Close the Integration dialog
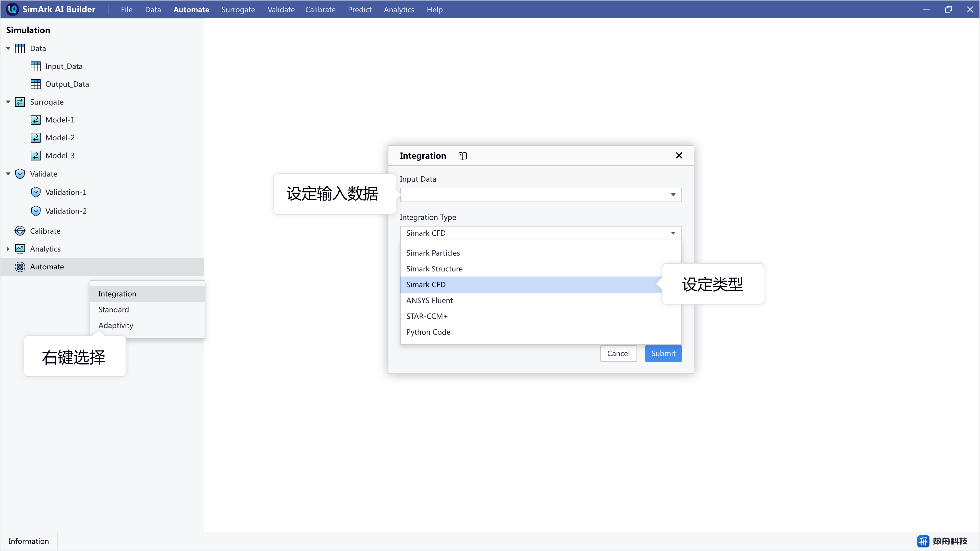 coord(679,156)
